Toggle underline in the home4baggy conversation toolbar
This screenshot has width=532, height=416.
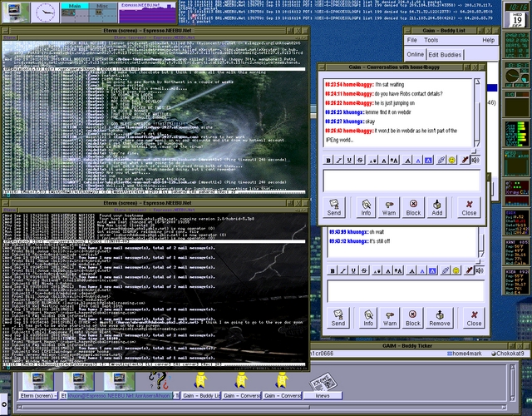(x=349, y=161)
